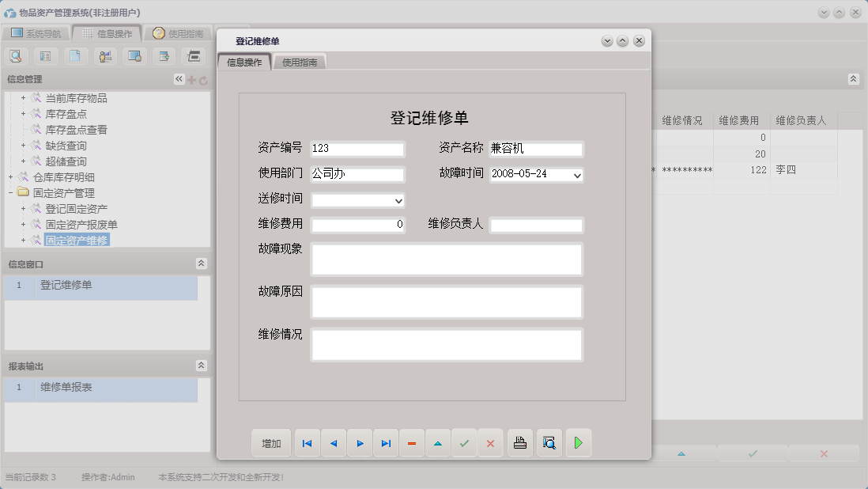The height and width of the screenshot is (489, 868).
Task: Open the printer icon in the dialog
Action: click(519, 443)
